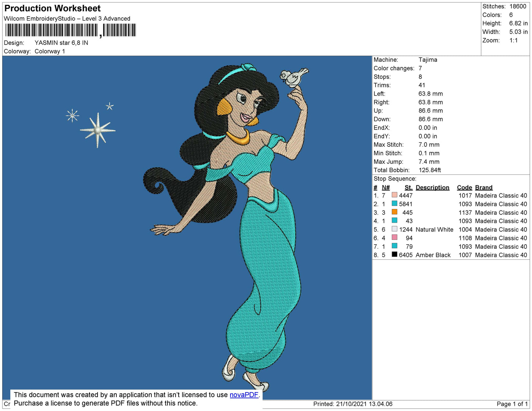The width and height of the screenshot is (532, 411).
Task: Click the "Production Worksheet" title
Action: coord(52,8)
